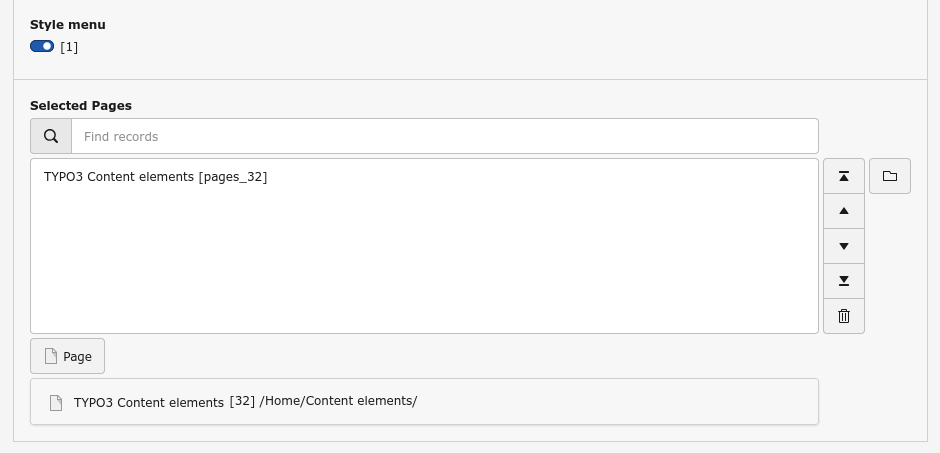Select the TYPO3 Content elements [pages_32] entry
The width and height of the screenshot is (940, 453).
pyautogui.click(x=155, y=177)
